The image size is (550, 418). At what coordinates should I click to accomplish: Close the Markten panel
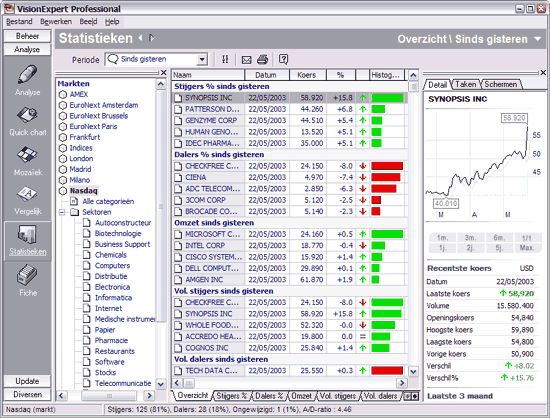(x=163, y=73)
